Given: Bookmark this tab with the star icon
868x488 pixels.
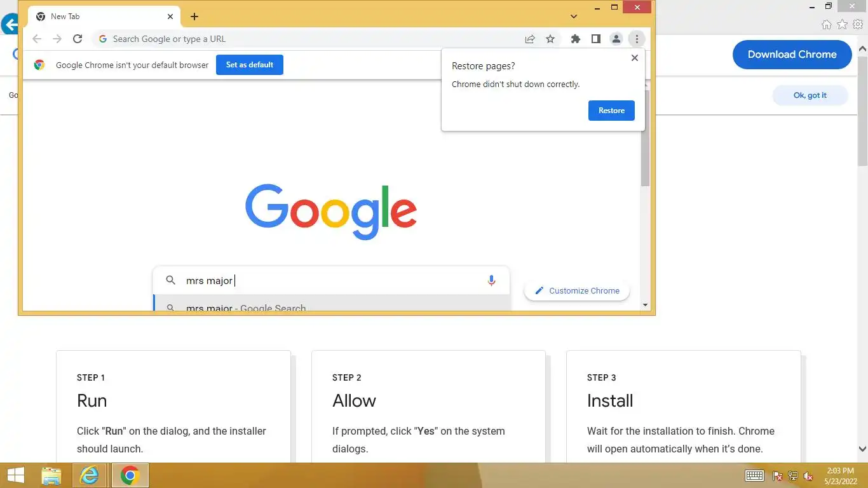Looking at the screenshot, I should (x=550, y=39).
